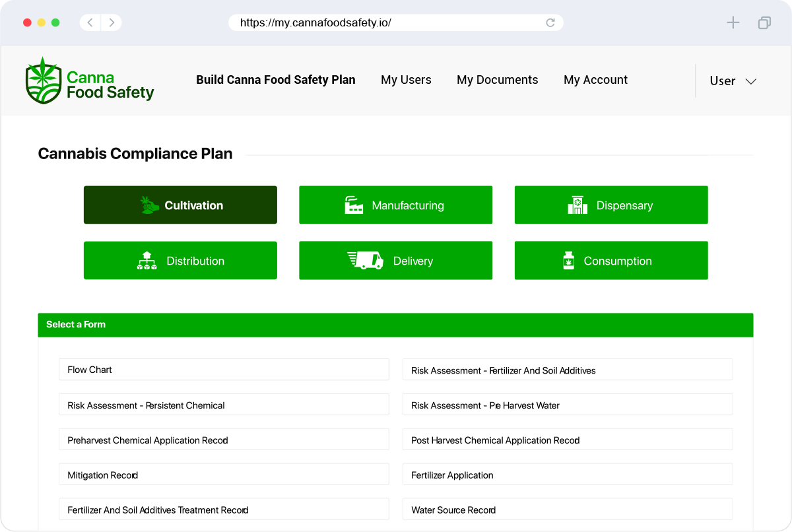Go back using the browser back arrow
Screen dimensions: 792x532
point(90,22)
